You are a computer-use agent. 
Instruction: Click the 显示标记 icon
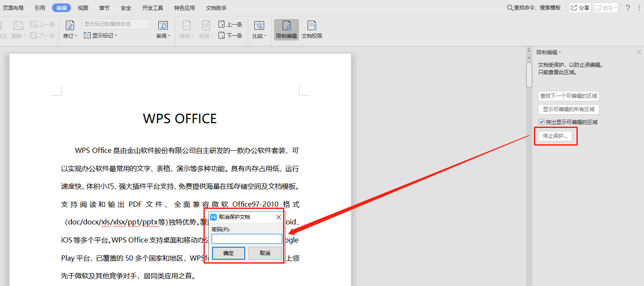click(x=87, y=35)
